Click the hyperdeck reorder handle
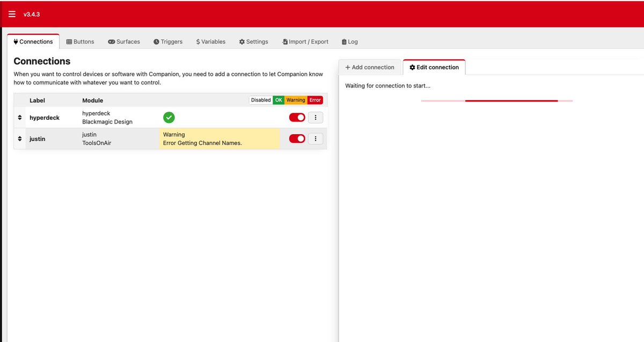644x342 pixels. 20,118
